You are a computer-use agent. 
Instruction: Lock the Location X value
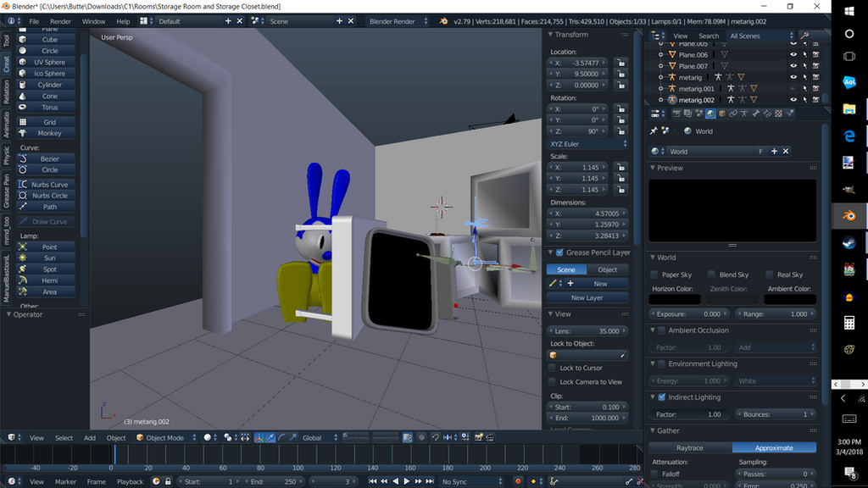621,63
